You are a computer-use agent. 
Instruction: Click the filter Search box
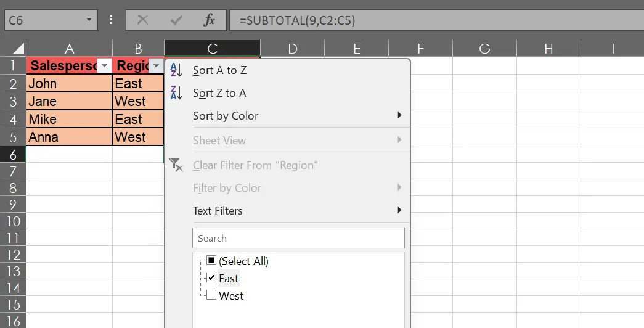[299, 238]
